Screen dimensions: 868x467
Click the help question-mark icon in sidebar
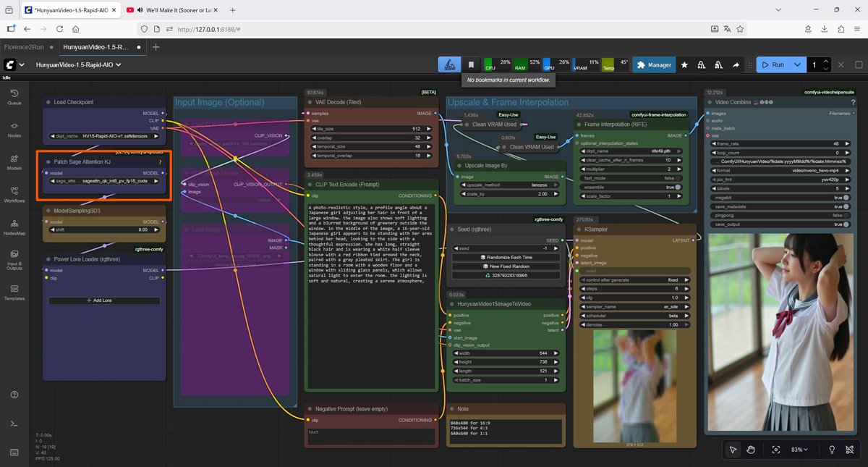14,395
